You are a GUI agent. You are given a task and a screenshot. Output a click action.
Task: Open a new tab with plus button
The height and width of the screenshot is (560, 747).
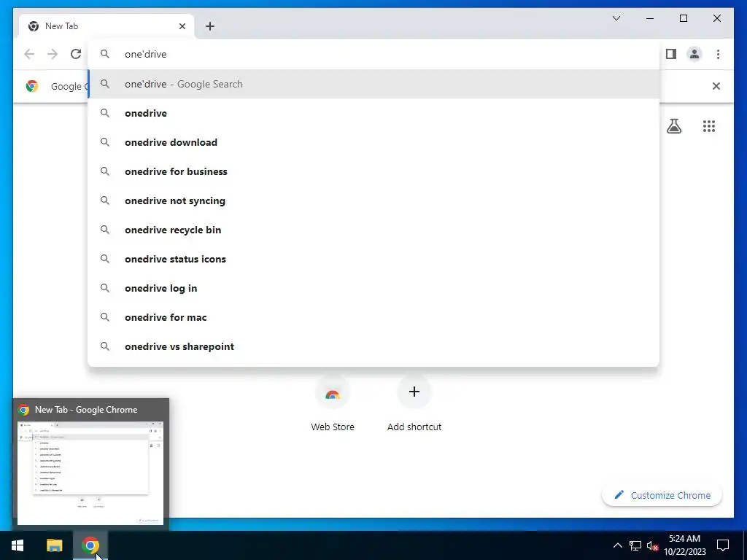(209, 26)
